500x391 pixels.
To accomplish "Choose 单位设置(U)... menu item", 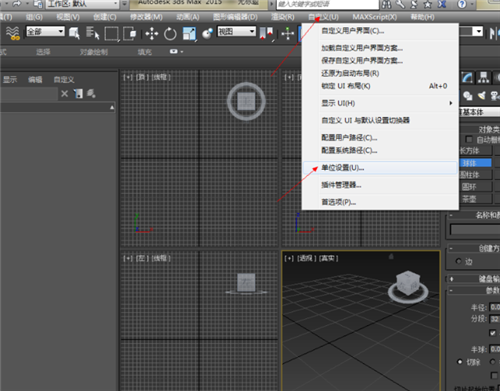I will point(380,168).
